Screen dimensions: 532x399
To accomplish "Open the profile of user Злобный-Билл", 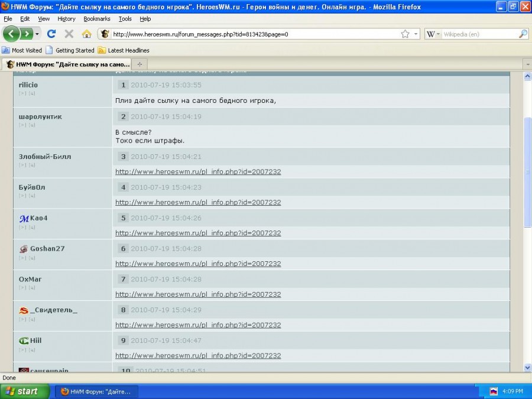I will click(45, 157).
